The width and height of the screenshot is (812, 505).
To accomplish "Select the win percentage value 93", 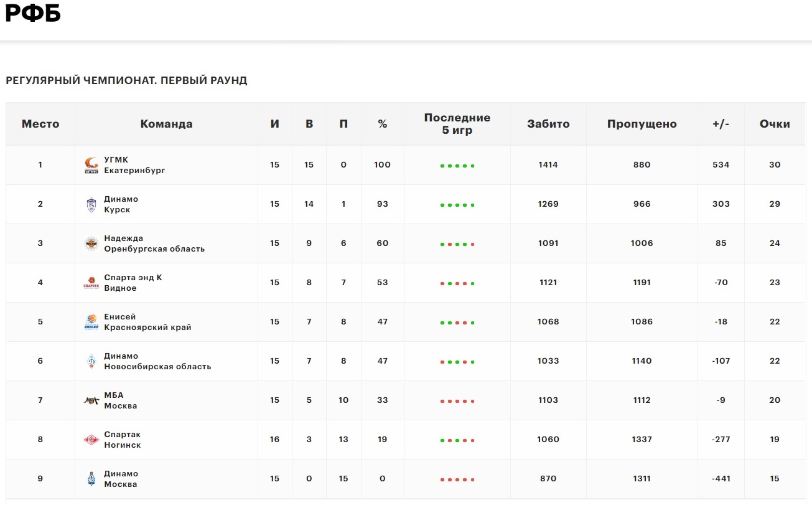I will (383, 204).
